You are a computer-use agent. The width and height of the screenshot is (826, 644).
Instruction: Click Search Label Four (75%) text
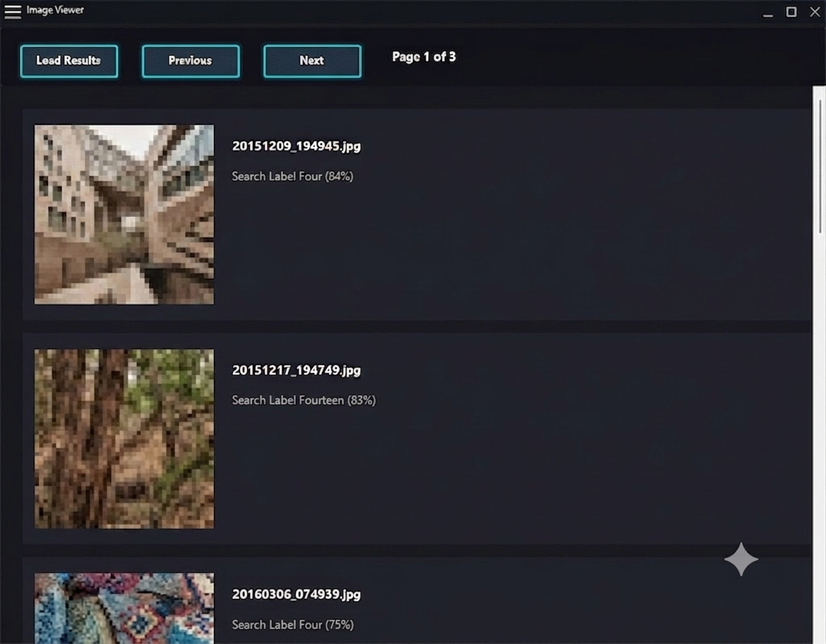[293, 625]
